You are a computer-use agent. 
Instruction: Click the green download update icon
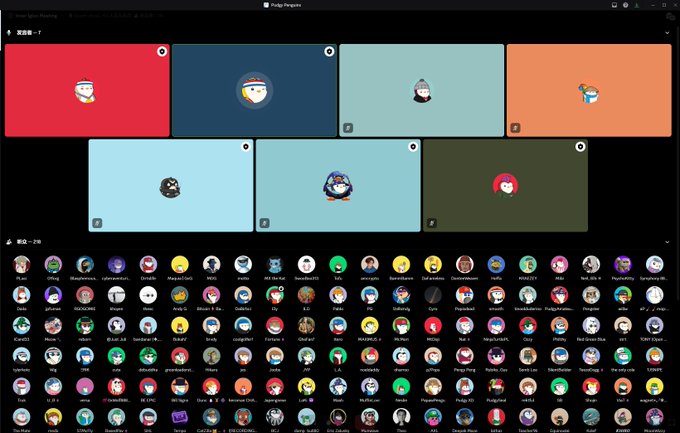637,5
